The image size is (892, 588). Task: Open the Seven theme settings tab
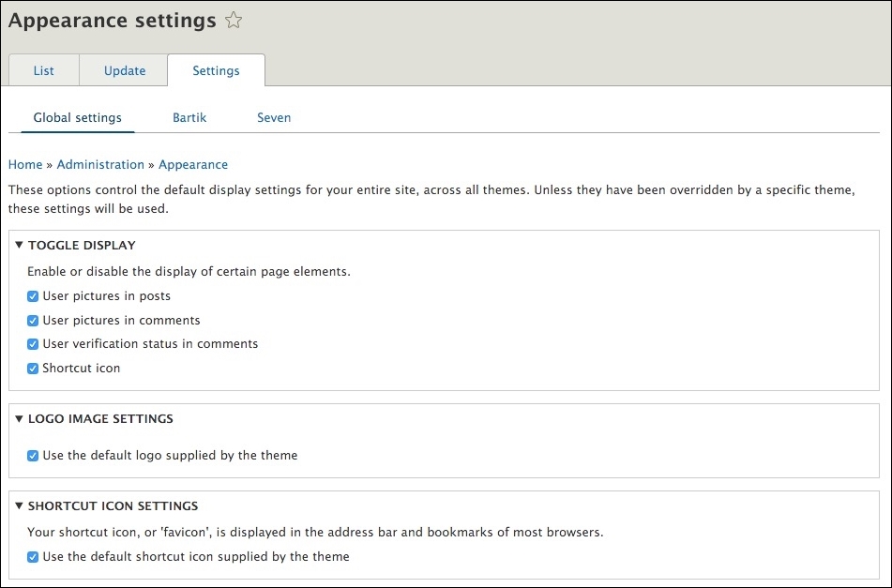[x=274, y=118]
